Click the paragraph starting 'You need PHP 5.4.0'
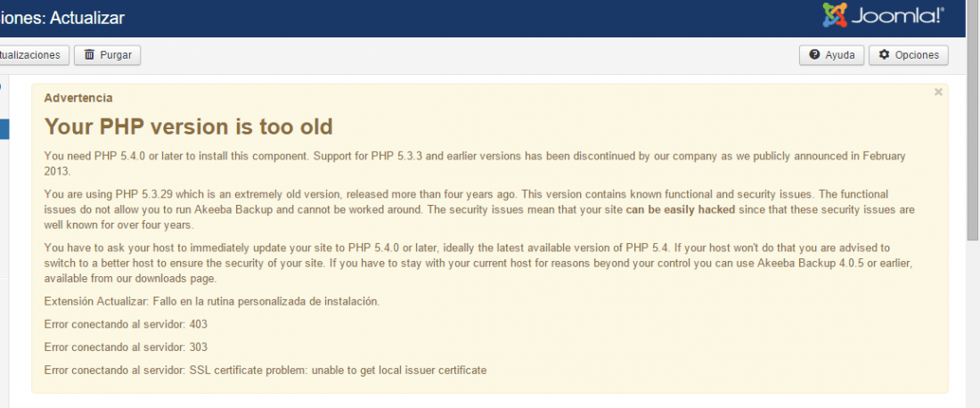Image resolution: width=980 pixels, height=408 pixels. [475, 163]
